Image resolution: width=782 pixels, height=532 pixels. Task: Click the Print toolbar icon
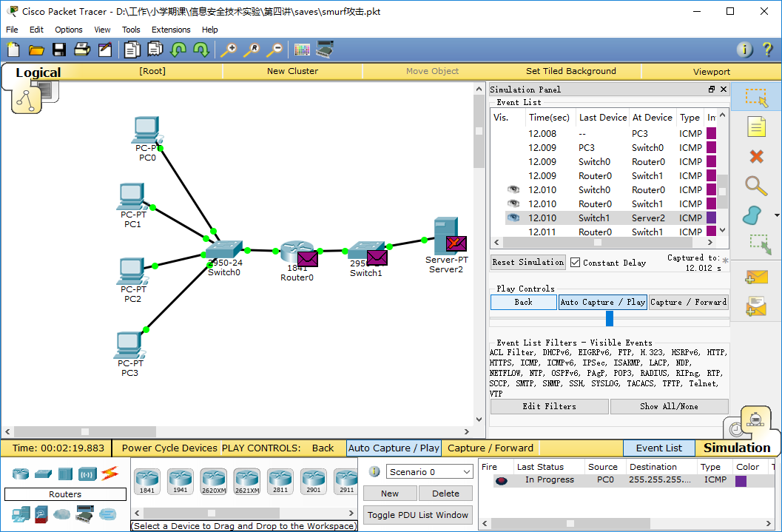(x=82, y=50)
